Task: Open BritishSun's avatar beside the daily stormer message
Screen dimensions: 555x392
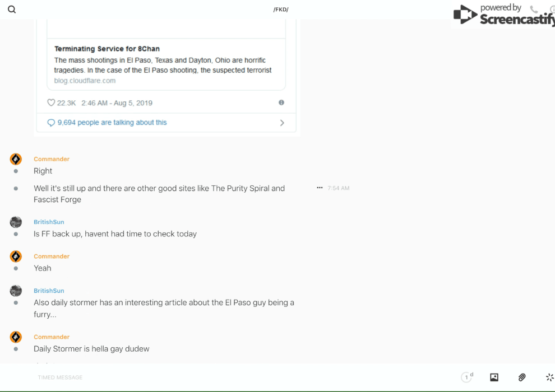Action: point(16,291)
